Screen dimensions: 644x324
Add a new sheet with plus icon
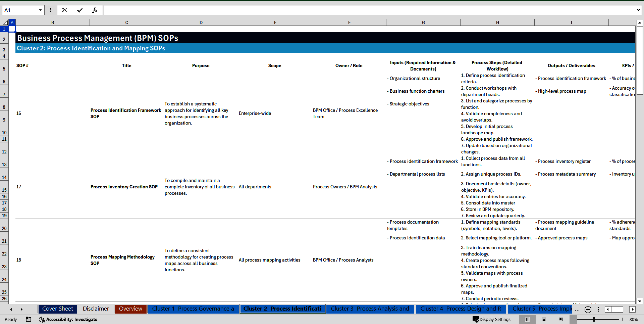(x=588, y=309)
